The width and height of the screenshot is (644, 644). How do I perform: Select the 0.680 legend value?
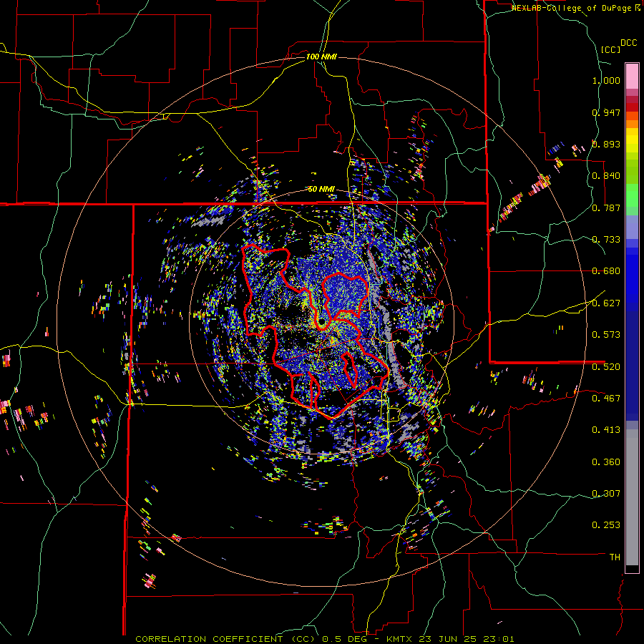606,271
